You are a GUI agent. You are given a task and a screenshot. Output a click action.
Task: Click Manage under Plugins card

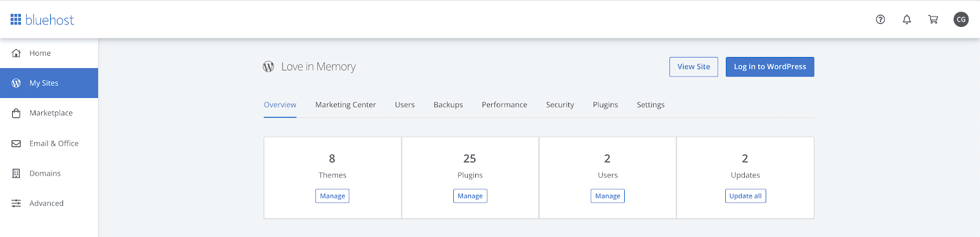[470, 196]
